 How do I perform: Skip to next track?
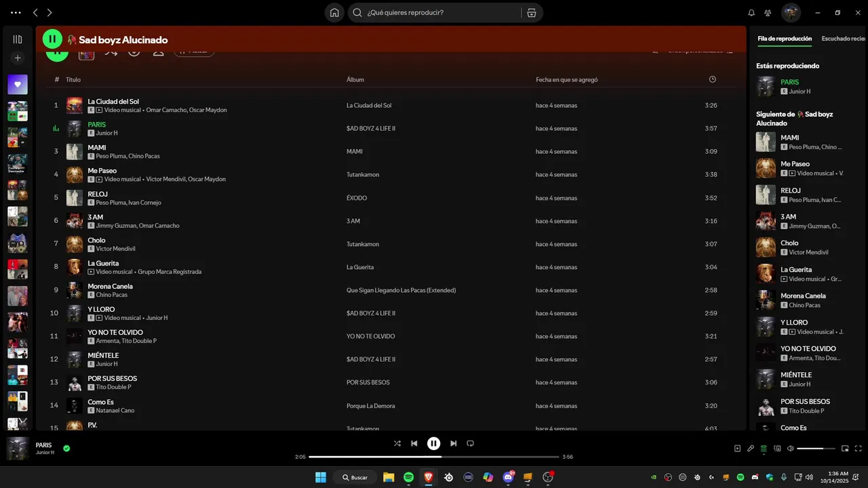[x=453, y=443]
